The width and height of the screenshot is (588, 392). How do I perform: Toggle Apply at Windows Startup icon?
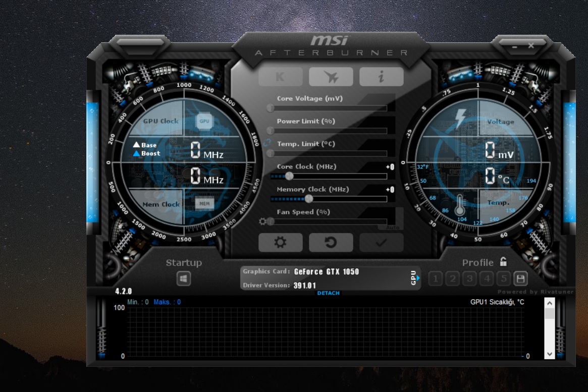[x=183, y=278]
